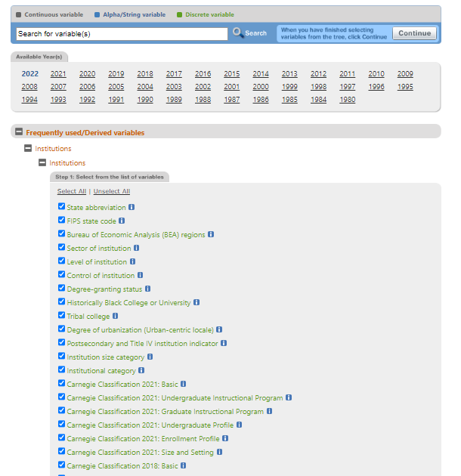The width and height of the screenshot is (461, 476).
Task: Uncheck the Control of institution checkbox
Action: (x=61, y=275)
